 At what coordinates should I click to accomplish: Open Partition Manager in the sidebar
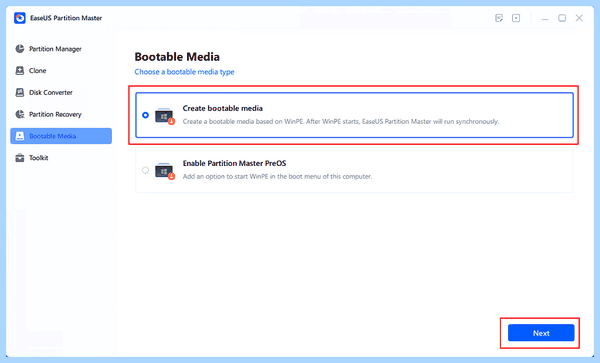coord(61,49)
